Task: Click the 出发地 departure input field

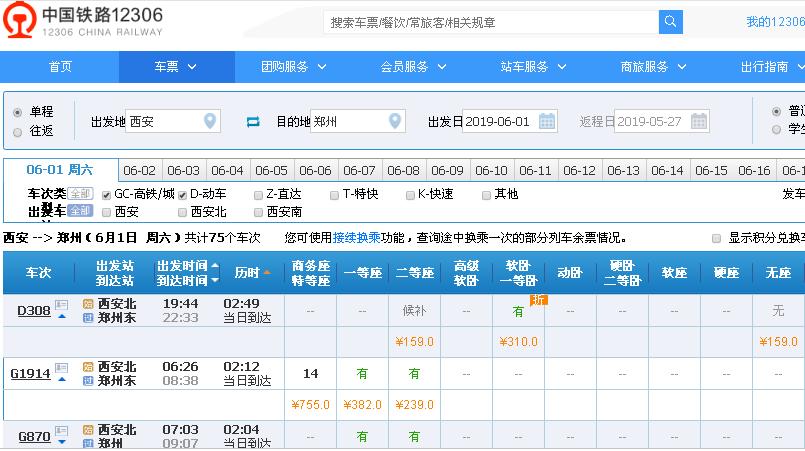Action: click(172, 122)
